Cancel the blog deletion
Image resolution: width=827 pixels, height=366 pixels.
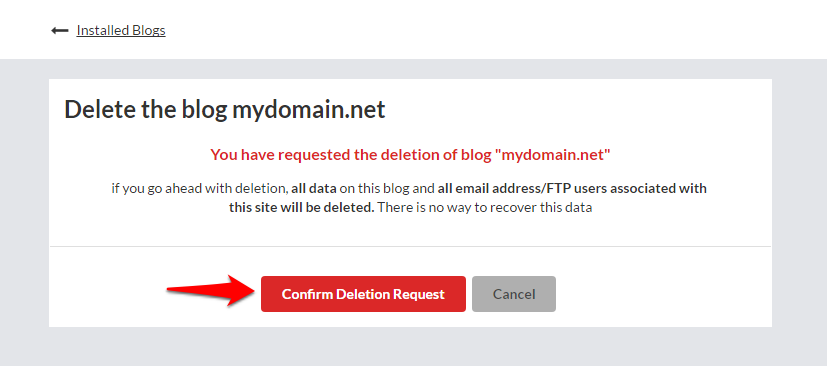tap(514, 294)
